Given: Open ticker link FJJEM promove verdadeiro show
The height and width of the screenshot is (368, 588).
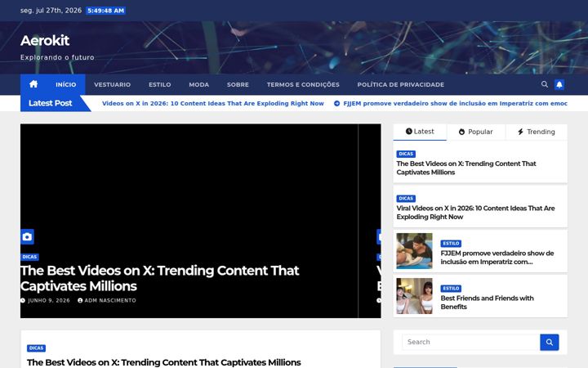Looking at the screenshot, I should pyautogui.click(x=455, y=104).
